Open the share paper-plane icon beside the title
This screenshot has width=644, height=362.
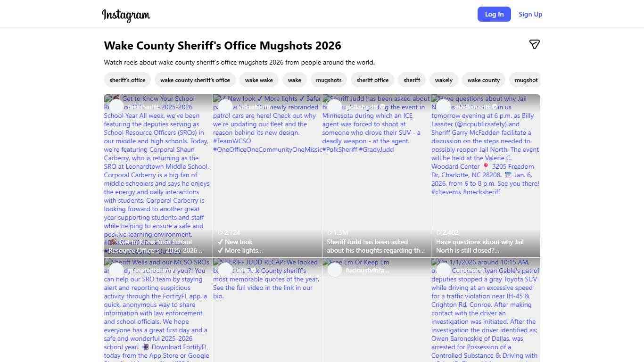535,44
